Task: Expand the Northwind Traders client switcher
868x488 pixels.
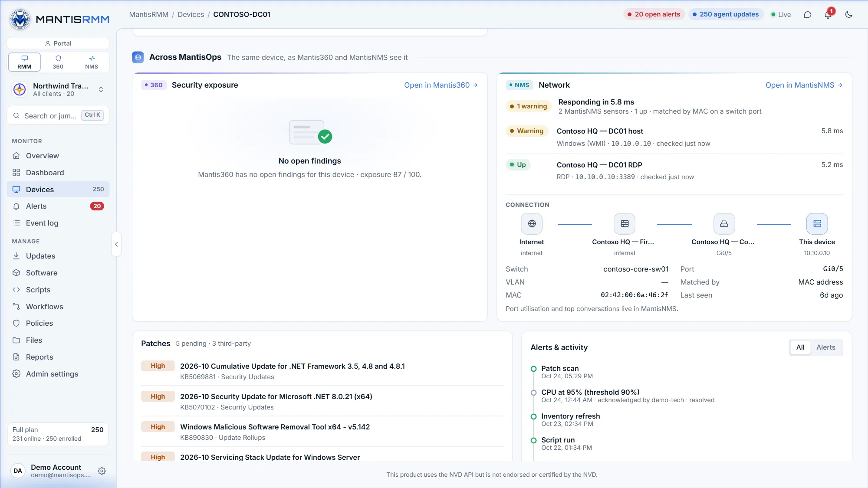Action: pyautogui.click(x=58, y=89)
